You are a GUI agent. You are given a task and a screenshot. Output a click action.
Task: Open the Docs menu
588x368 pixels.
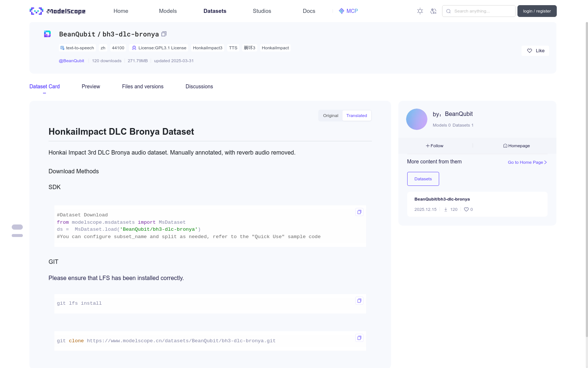309,11
